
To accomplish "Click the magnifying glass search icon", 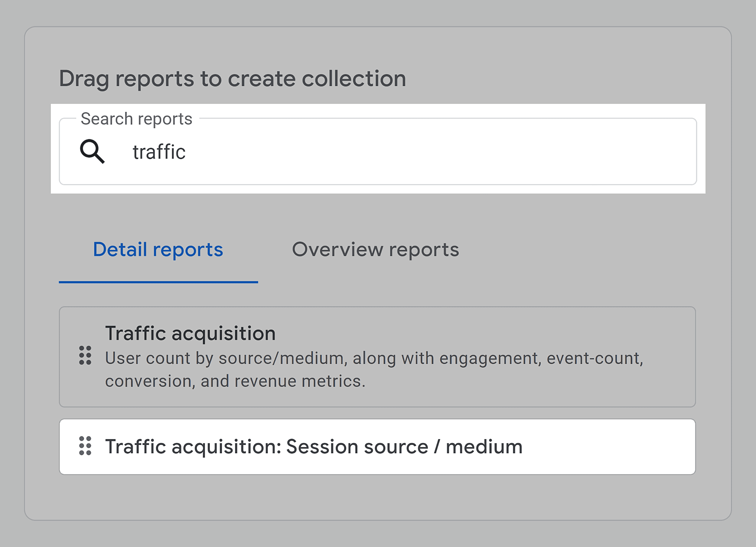I will pyautogui.click(x=92, y=152).
